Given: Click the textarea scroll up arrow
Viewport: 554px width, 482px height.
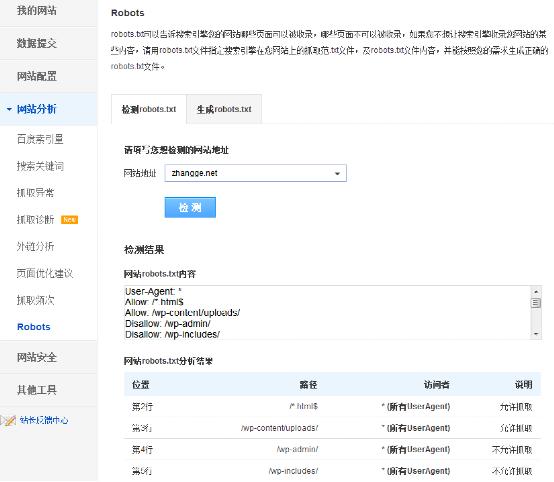Looking at the screenshot, I should pos(536,292).
